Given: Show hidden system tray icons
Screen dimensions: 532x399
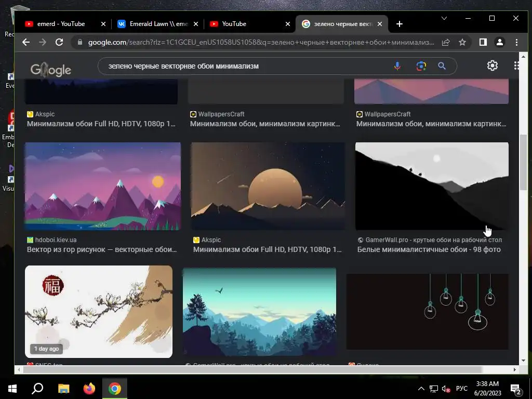Looking at the screenshot, I should pos(421,389).
